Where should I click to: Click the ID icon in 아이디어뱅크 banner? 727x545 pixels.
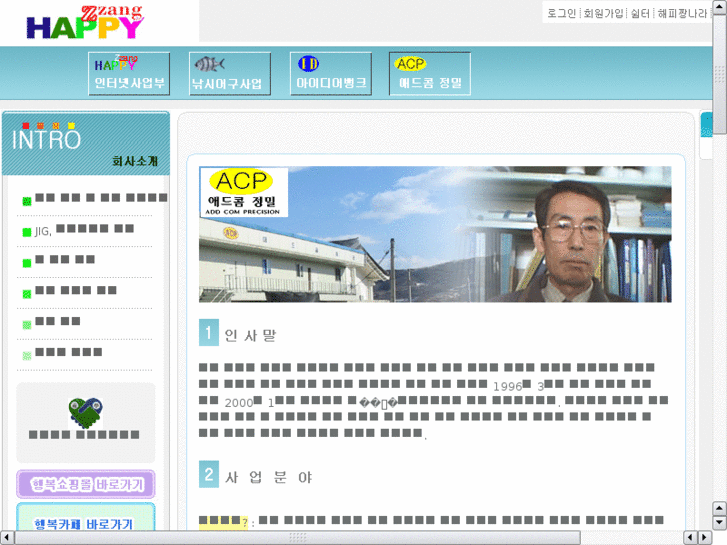click(x=308, y=64)
